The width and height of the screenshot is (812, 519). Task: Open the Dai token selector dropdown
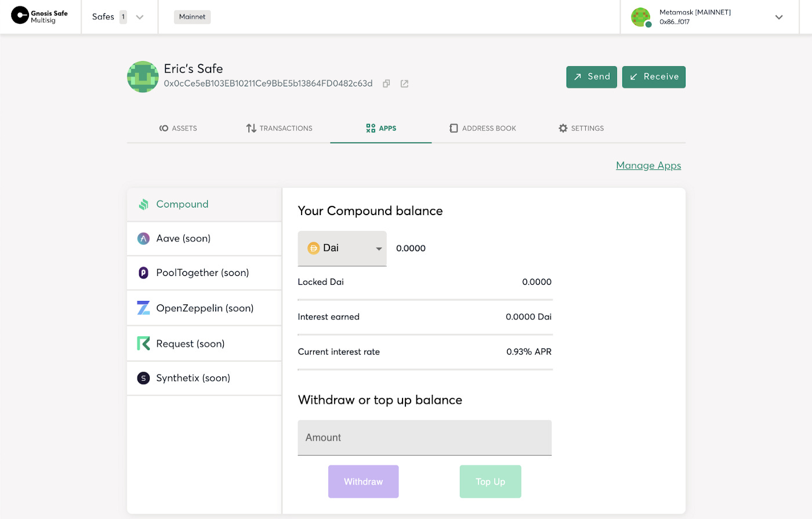(342, 248)
